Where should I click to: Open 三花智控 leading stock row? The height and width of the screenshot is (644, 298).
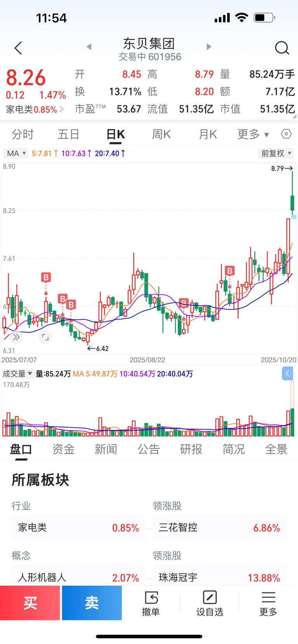219,528
